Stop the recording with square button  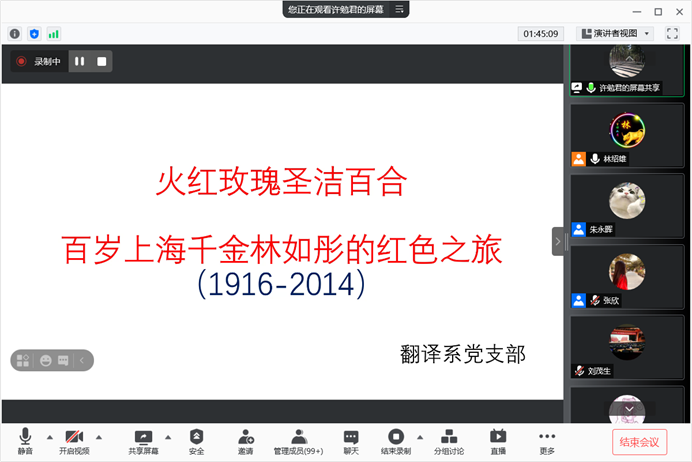(x=101, y=61)
